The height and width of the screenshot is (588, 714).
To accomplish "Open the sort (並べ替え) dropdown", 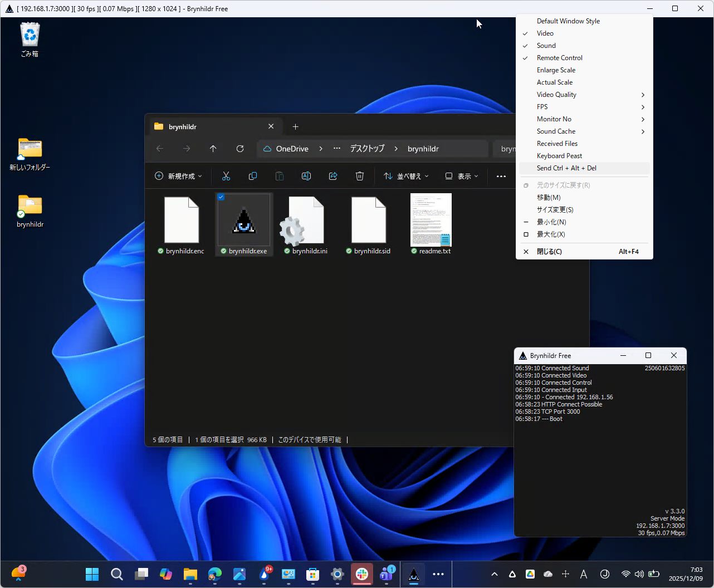I will pyautogui.click(x=407, y=176).
